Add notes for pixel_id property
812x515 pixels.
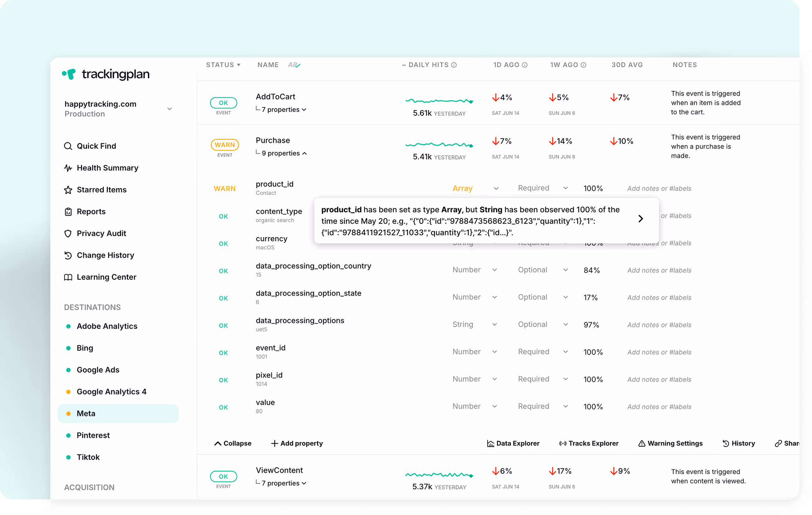tap(659, 379)
